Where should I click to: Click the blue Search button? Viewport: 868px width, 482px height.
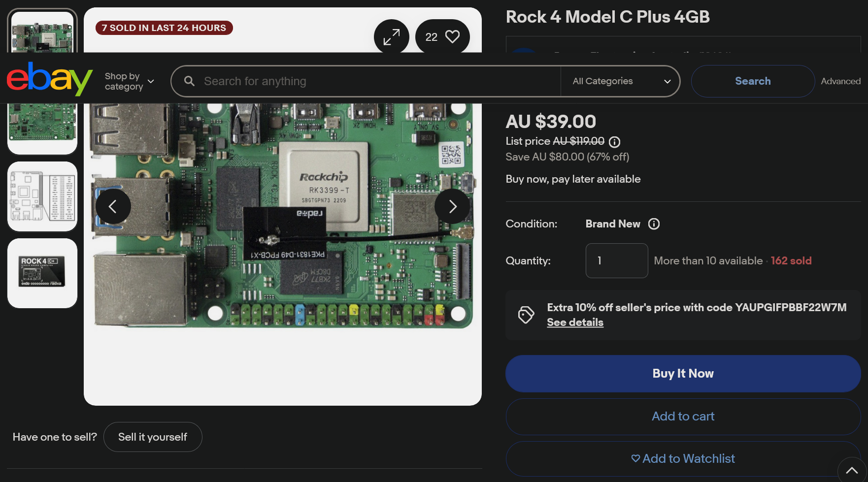(x=753, y=81)
